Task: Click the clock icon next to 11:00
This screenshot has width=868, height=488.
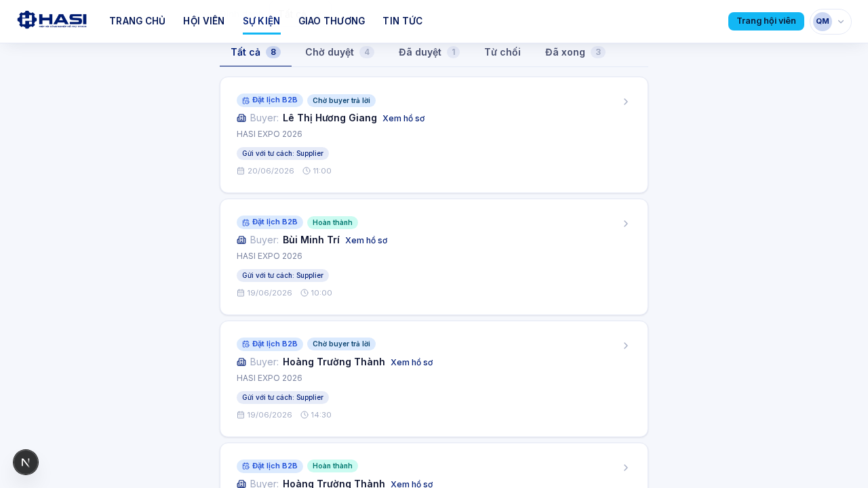Action: [307, 171]
